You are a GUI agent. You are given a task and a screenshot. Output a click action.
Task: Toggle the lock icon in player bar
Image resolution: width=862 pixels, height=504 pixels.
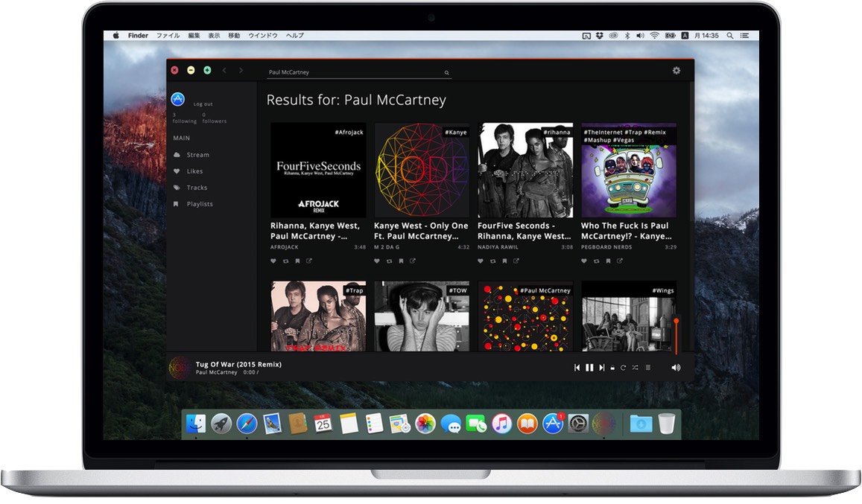[612, 368]
